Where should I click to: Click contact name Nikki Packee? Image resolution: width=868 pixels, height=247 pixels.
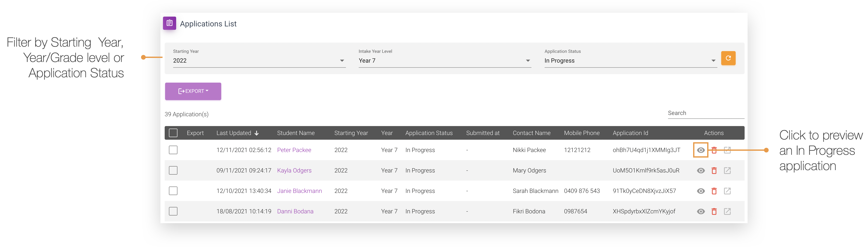click(529, 150)
